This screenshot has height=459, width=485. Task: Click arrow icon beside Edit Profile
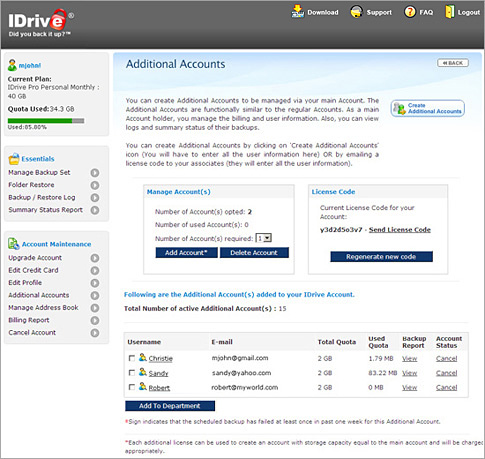(x=95, y=283)
